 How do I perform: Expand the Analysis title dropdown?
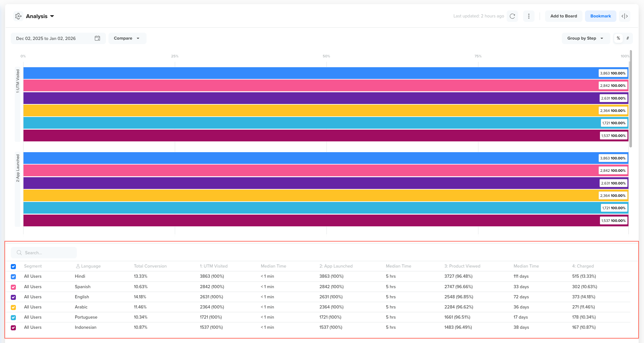52,16
